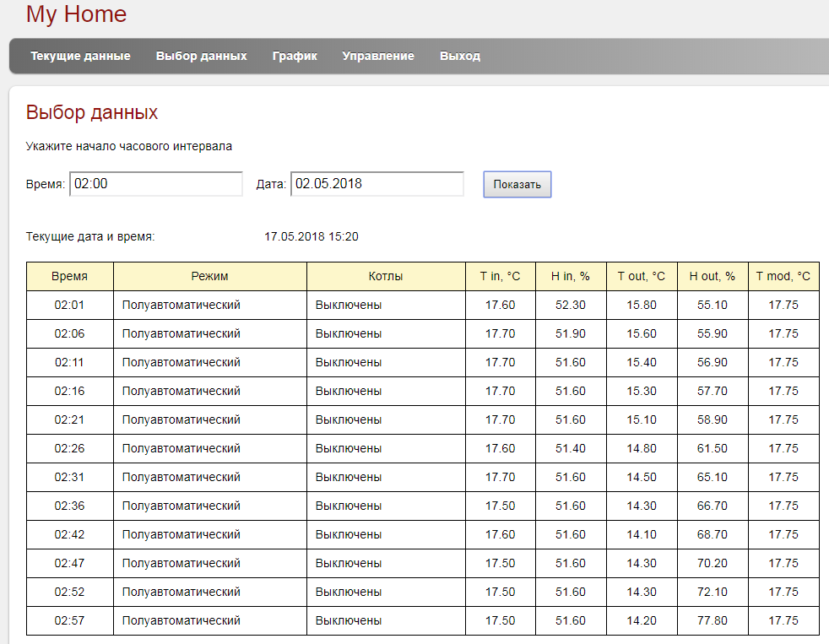Click the My Home site title
Viewport: 829px width, 644px height.
[76, 14]
